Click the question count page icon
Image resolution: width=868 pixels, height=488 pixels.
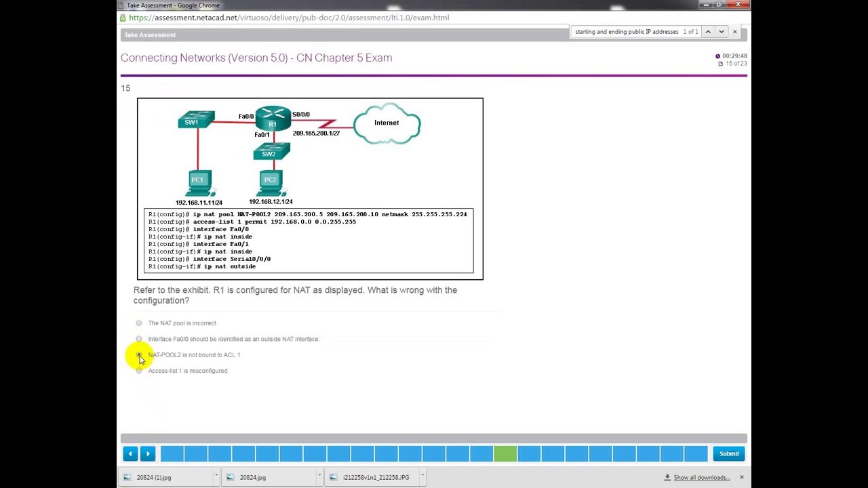[720, 64]
